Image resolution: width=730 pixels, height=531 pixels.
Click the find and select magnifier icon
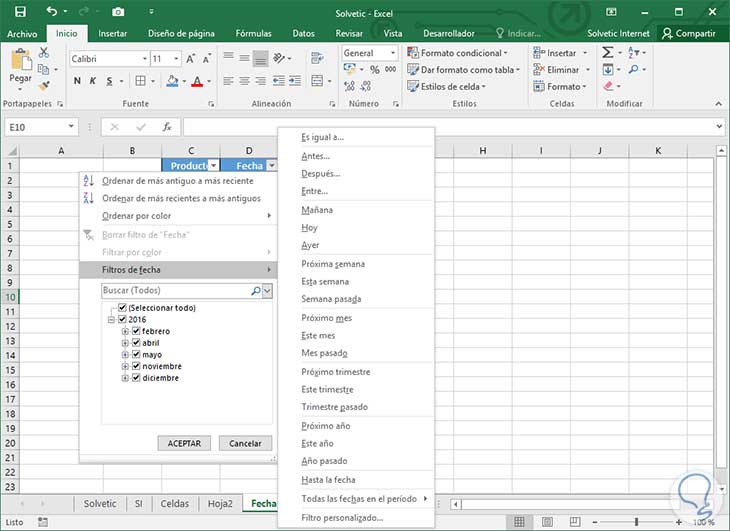pos(633,69)
